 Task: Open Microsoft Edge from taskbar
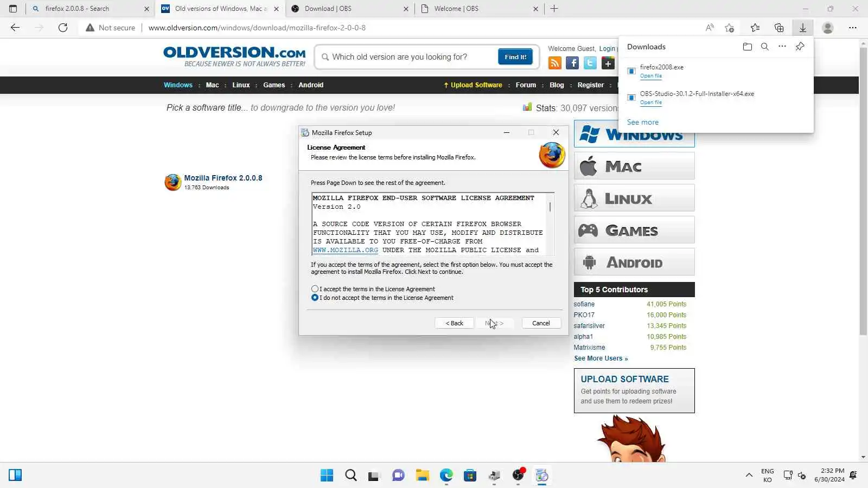(446, 476)
